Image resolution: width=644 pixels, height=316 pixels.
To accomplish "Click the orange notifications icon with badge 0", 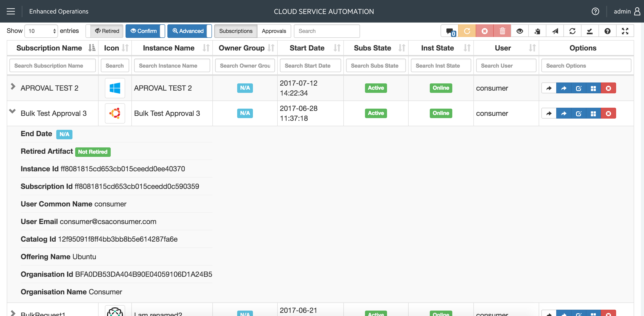I will (x=450, y=31).
